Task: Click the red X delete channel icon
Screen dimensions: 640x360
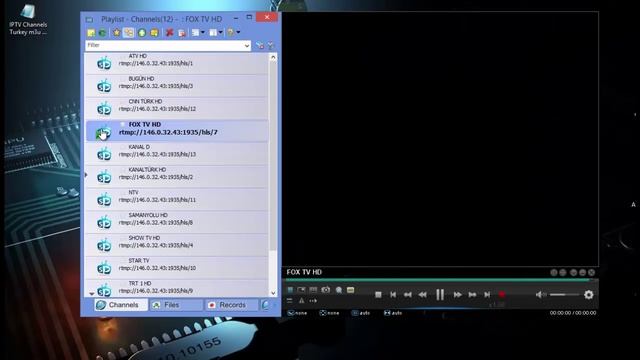Action: 169,33
